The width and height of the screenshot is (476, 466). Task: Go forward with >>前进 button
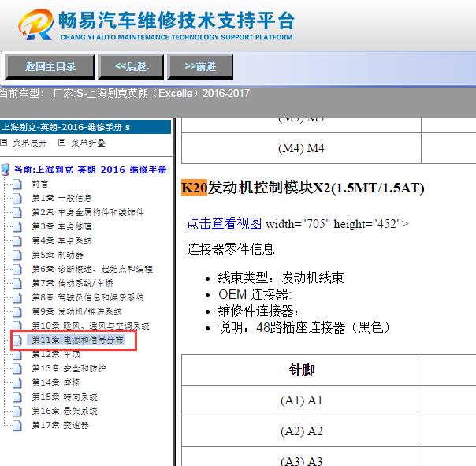[200, 66]
